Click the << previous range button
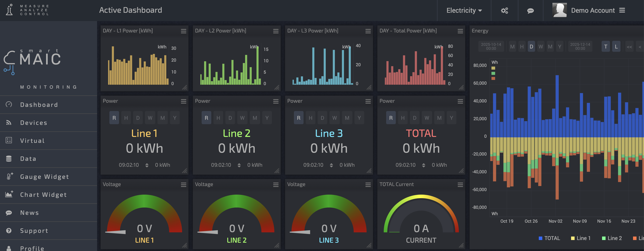This screenshot has height=251, width=644. [629, 47]
